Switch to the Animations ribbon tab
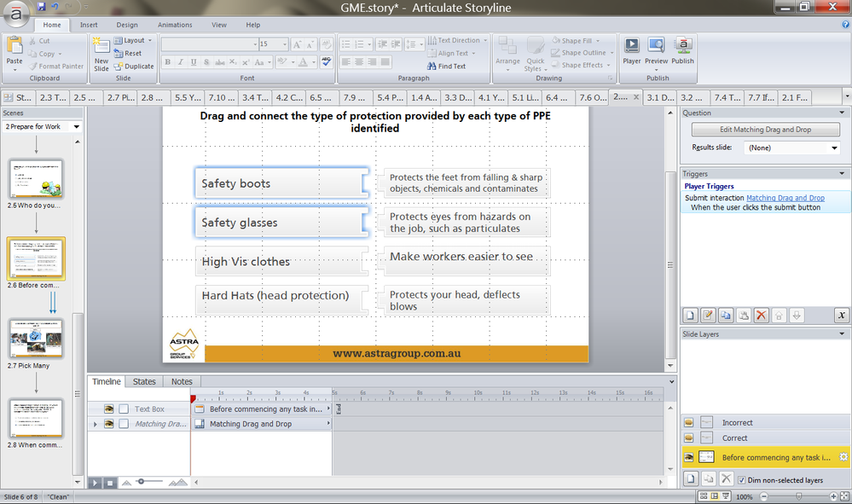 pyautogui.click(x=175, y=25)
